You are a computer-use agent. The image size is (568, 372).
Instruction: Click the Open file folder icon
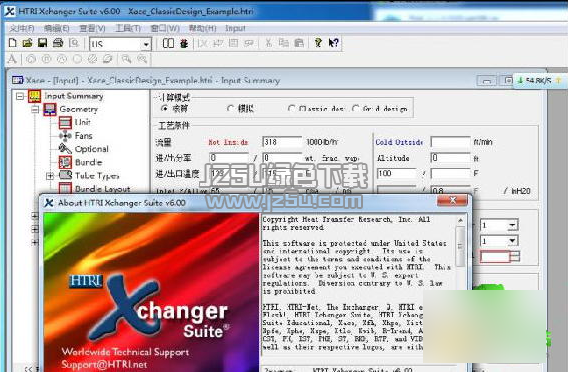click(x=27, y=43)
